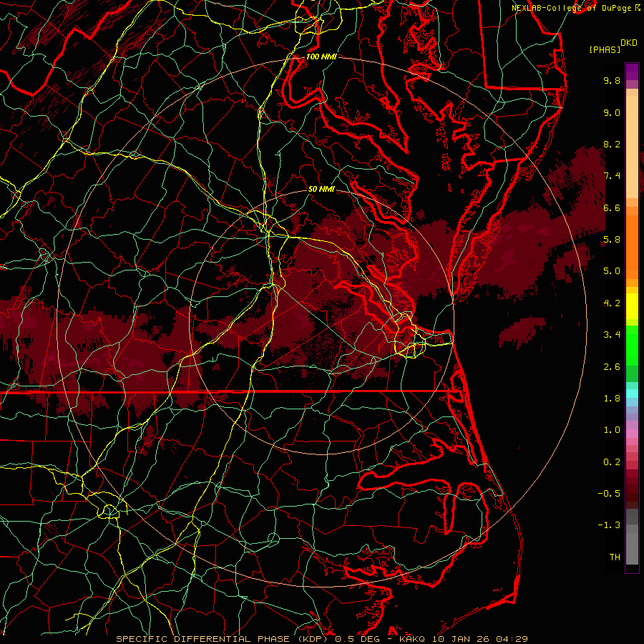This screenshot has width=644, height=644.
Task: Click the 7.4 scale value
Action: click(x=612, y=176)
